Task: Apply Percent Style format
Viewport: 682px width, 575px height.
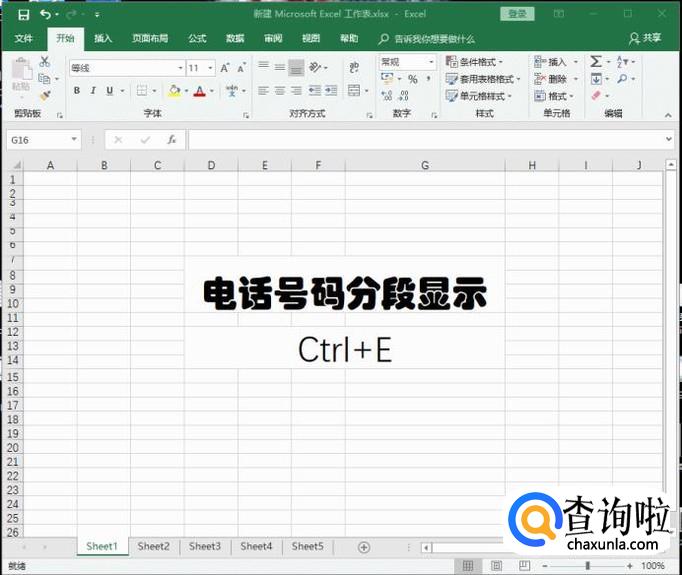Action: pyautogui.click(x=413, y=79)
